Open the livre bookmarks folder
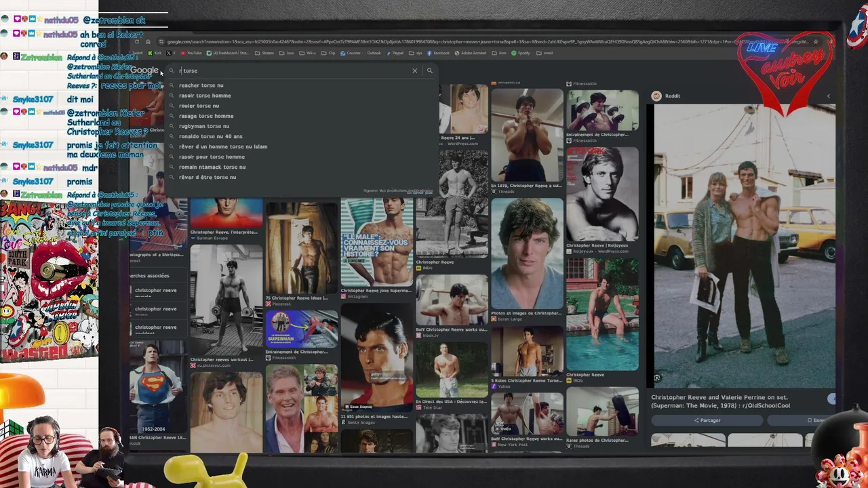868x488 pixels. coord(500,53)
